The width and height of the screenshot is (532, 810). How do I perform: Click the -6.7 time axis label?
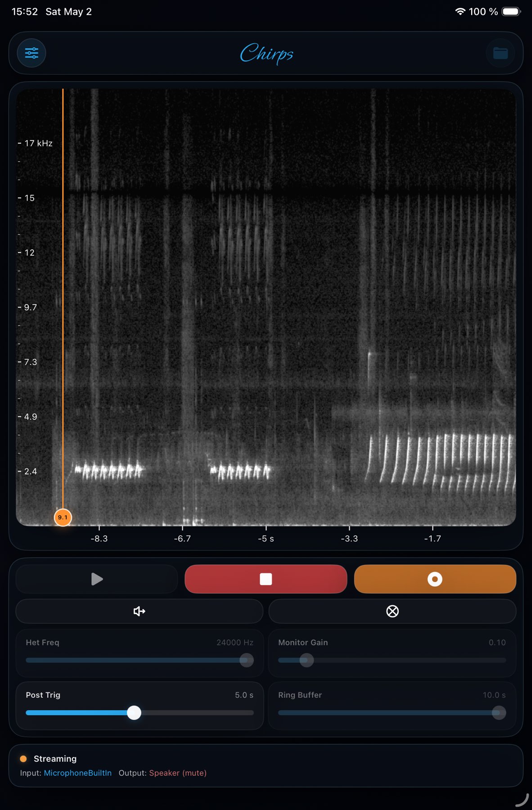coord(182,539)
